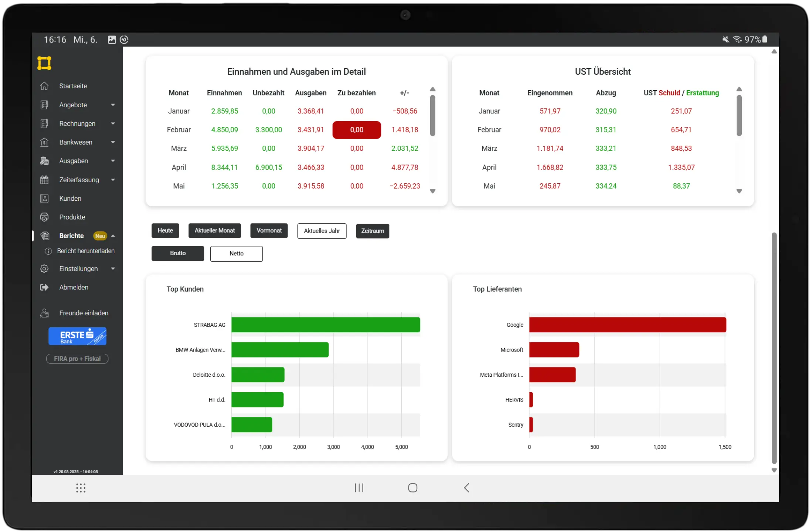Viewport: 812px width, 532px height.
Task: Collapse the Berichte section arrow
Action: pyautogui.click(x=113, y=236)
